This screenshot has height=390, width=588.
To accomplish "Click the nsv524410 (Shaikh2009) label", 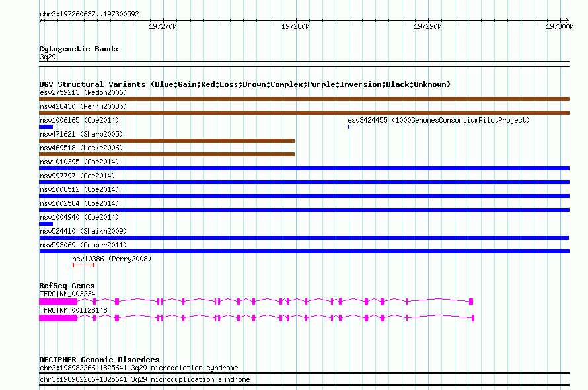I will click(x=83, y=231).
